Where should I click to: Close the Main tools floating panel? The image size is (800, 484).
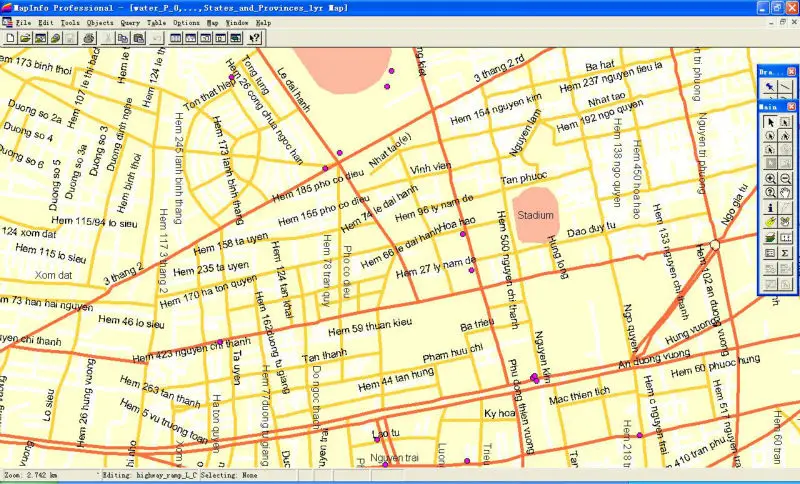pyautogui.click(x=791, y=105)
